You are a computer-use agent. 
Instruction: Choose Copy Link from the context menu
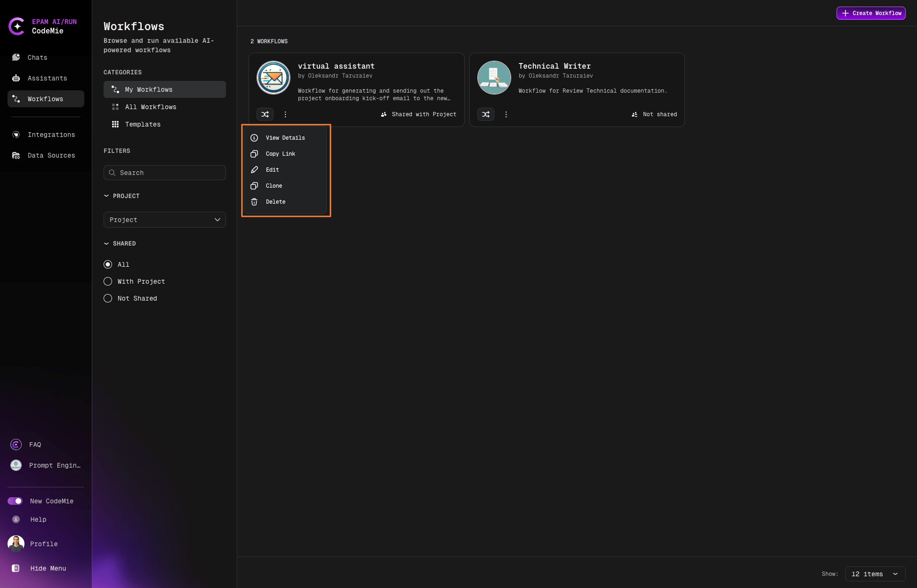tap(281, 154)
